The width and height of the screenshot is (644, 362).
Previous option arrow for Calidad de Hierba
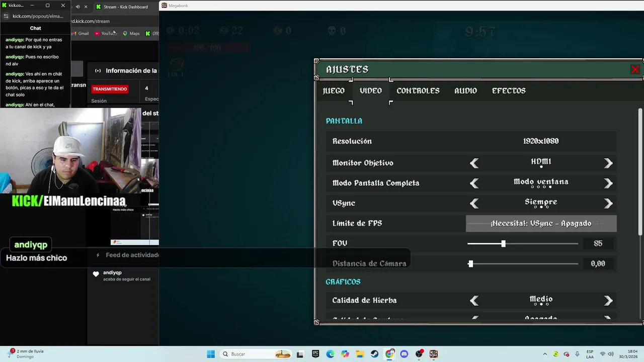coord(474,301)
